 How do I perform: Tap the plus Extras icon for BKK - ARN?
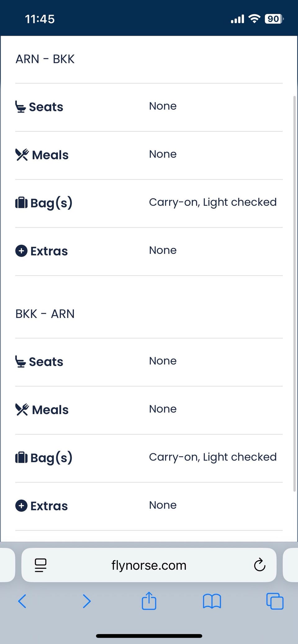(21, 506)
